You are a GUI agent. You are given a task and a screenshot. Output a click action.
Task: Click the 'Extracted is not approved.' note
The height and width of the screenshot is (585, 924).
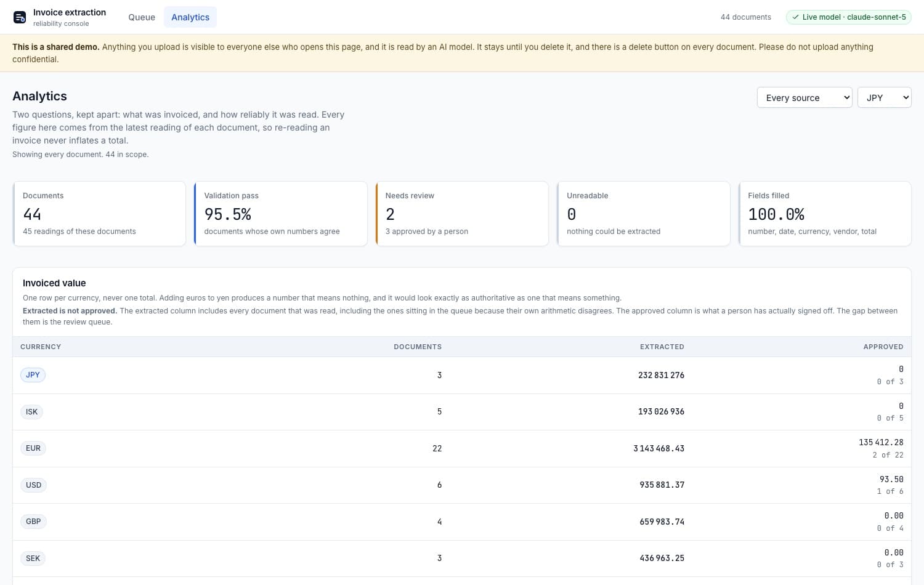click(70, 311)
